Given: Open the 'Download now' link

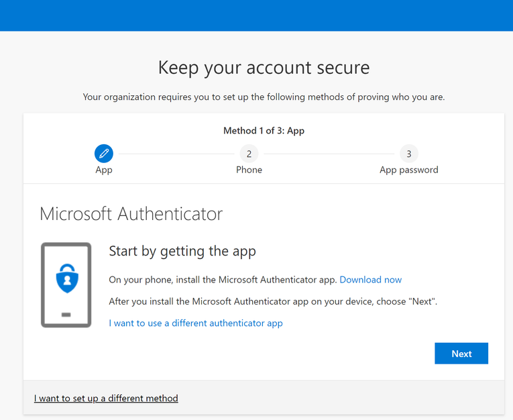Looking at the screenshot, I should coord(370,280).
